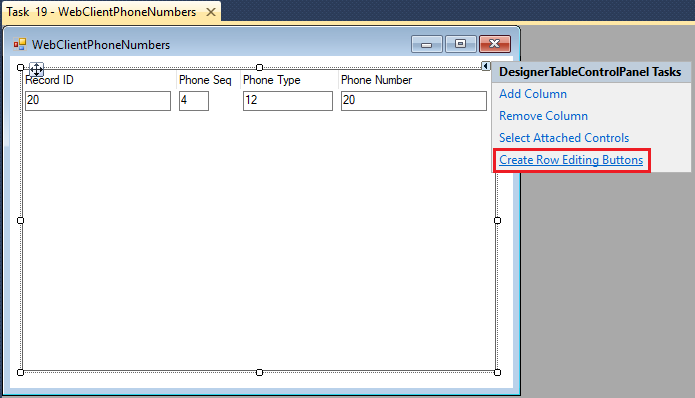Select the Phone Type label
The width and height of the screenshot is (695, 398).
(x=272, y=80)
